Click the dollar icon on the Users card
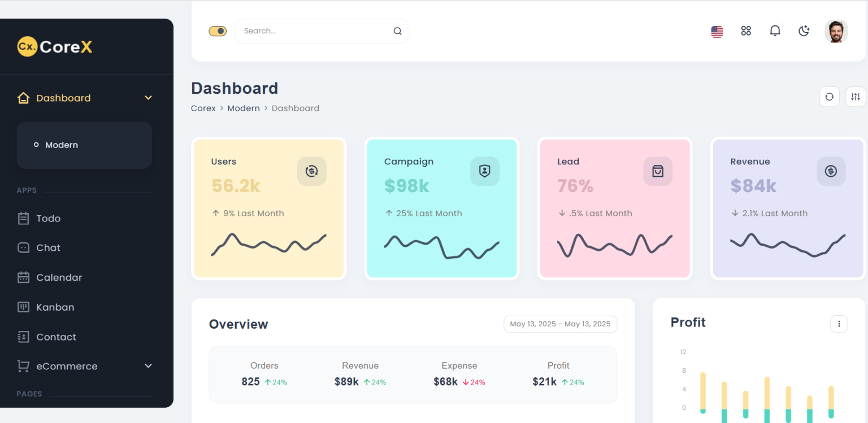 point(311,171)
